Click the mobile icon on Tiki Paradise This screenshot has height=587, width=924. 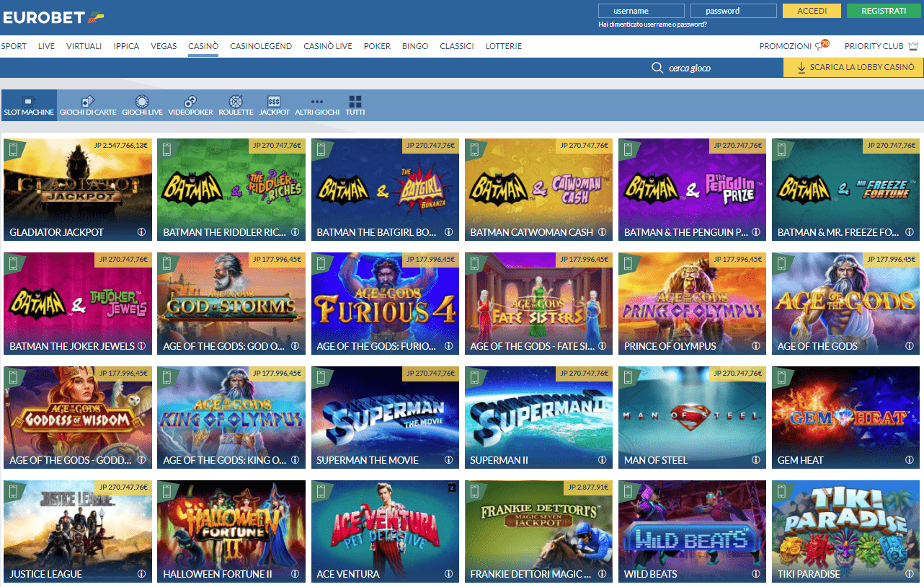click(x=781, y=491)
